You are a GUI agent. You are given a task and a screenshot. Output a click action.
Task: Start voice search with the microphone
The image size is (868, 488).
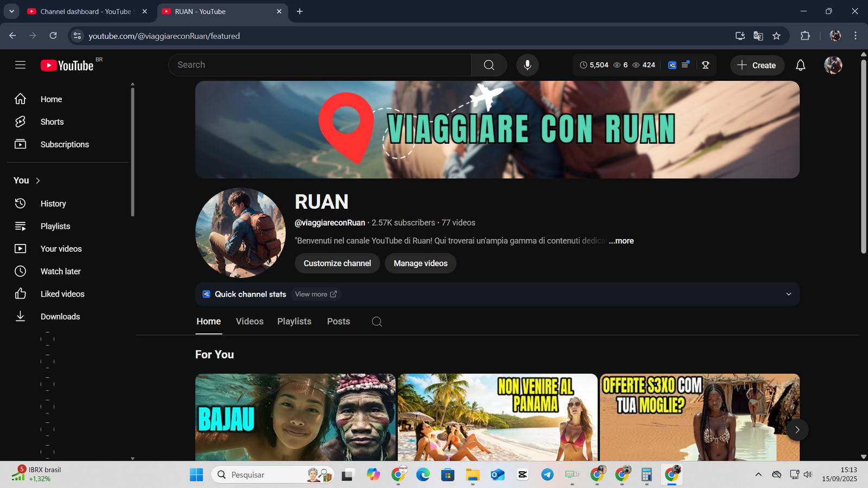pos(527,65)
